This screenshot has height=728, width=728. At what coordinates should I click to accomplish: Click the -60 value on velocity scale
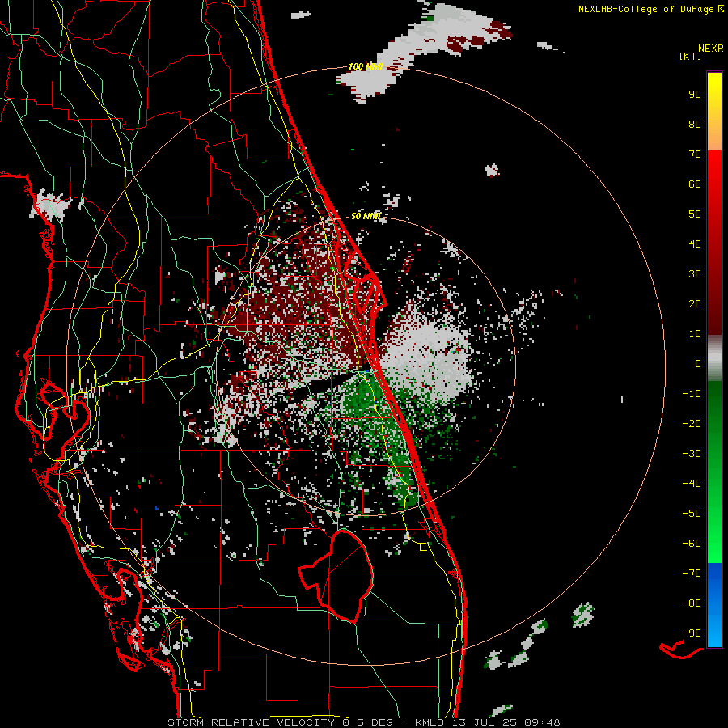692,544
